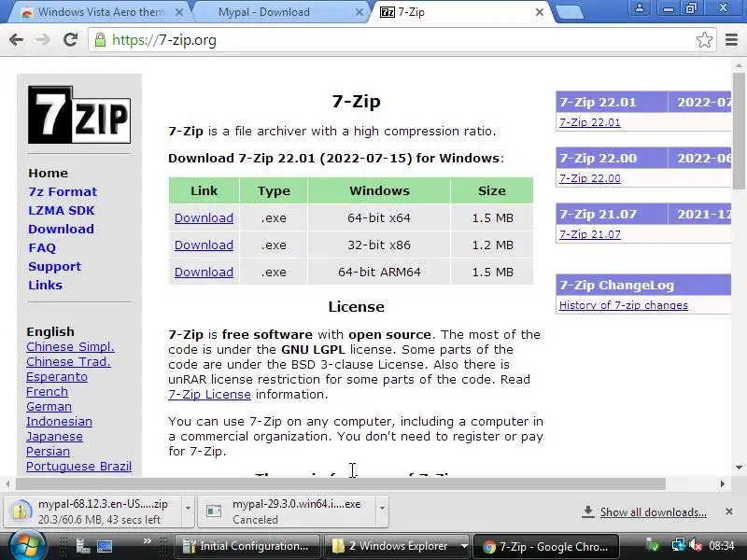The image size is (747, 560).
Task: Click the browser forward arrow
Action: click(x=43, y=40)
